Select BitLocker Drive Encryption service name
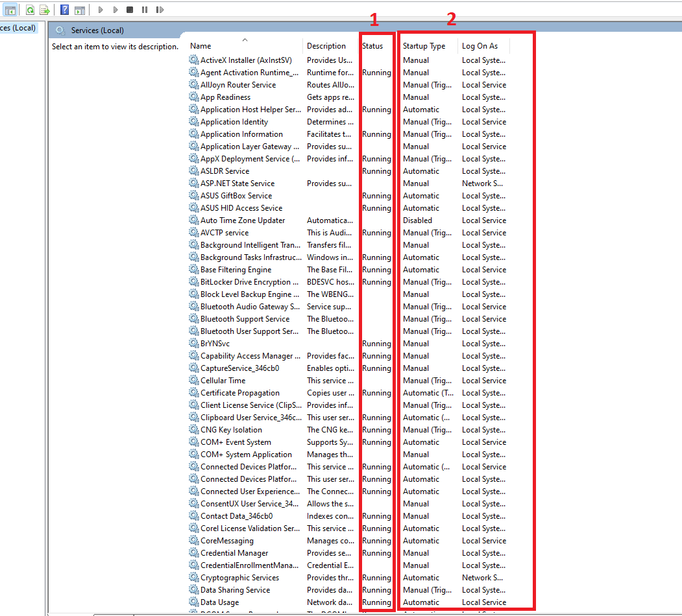 coord(250,282)
